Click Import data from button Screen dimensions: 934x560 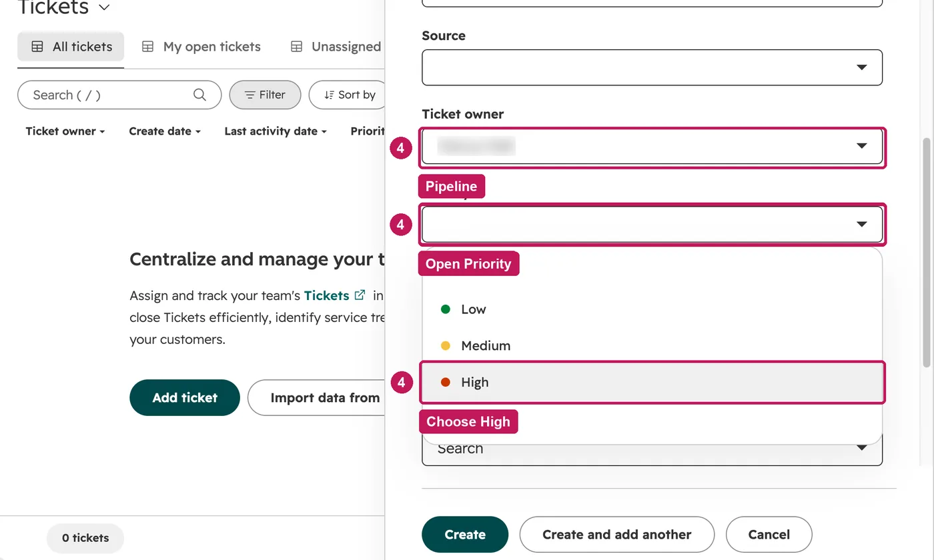point(317,398)
